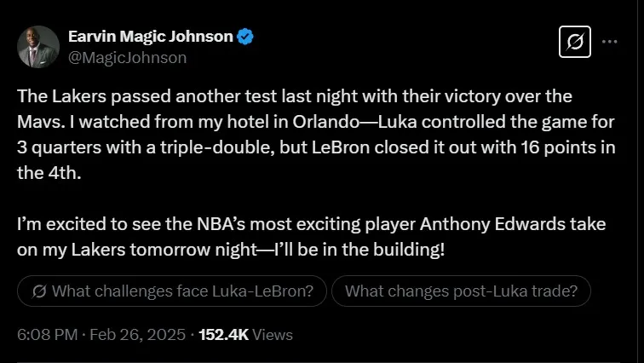Select "What changes post-Luka trade?" suggestion
Viewport: 644px width, 363px height.
pyautogui.click(x=461, y=292)
